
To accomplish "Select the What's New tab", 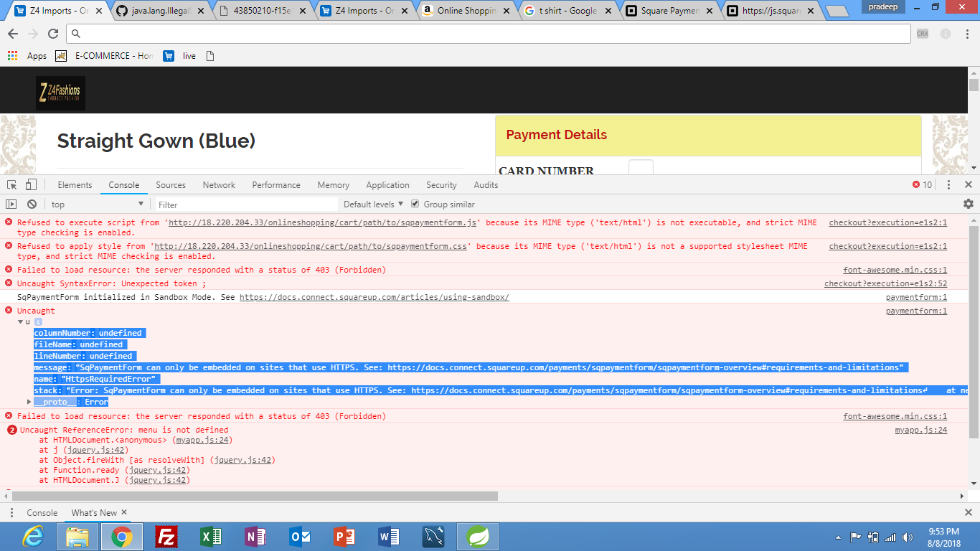I will point(94,512).
